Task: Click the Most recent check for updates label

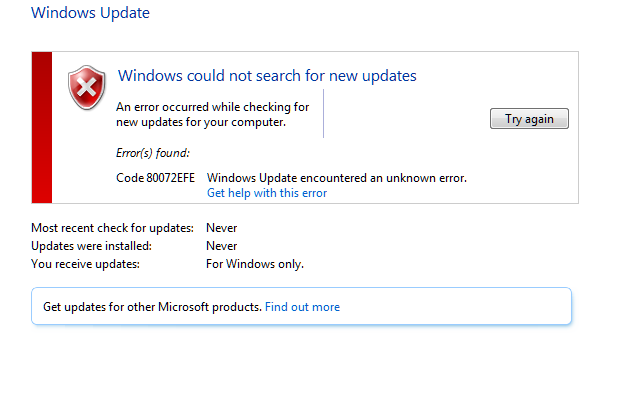Action: (x=113, y=228)
